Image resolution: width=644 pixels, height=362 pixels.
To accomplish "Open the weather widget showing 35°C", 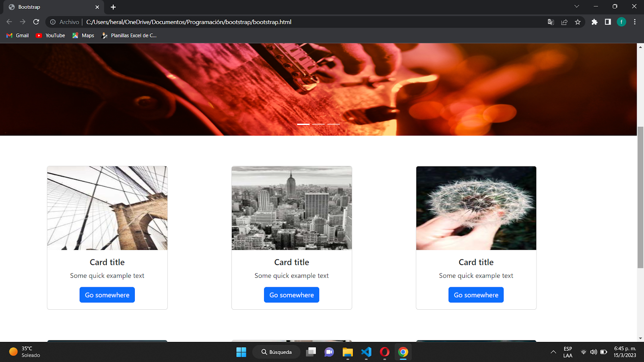I will pyautogui.click(x=25, y=352).
